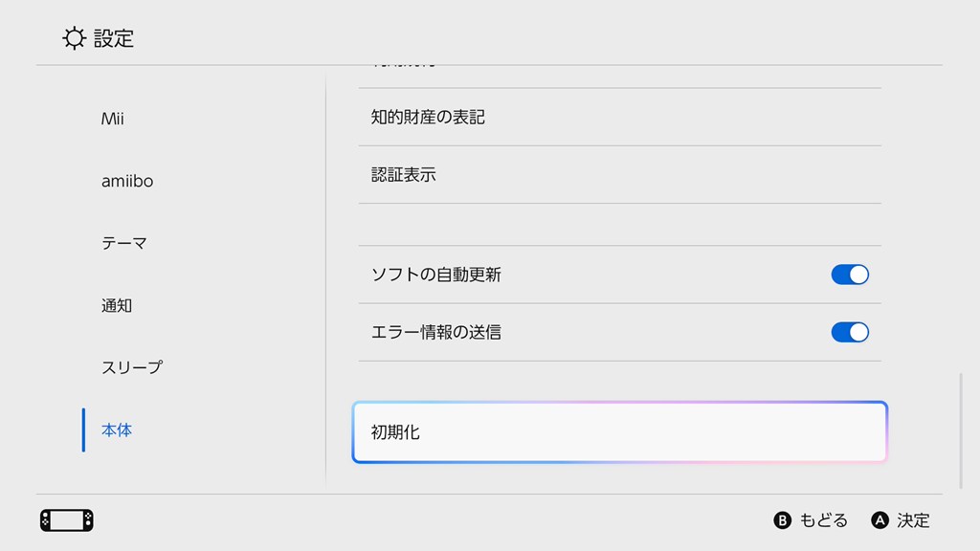
Task: Click the ソフトの自動更新 row label
Action: coord(436,275)
